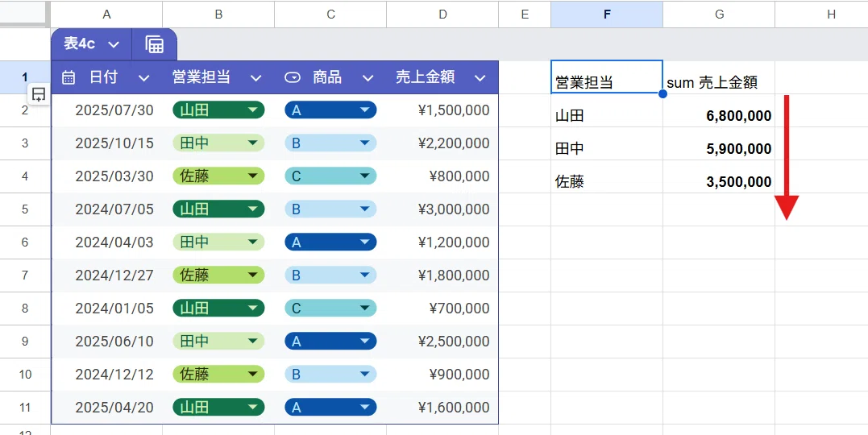The height and width of the screenshot is (435, 868).
Task: Select date cell 2024/12/12
Action: [x=107, y=374]
